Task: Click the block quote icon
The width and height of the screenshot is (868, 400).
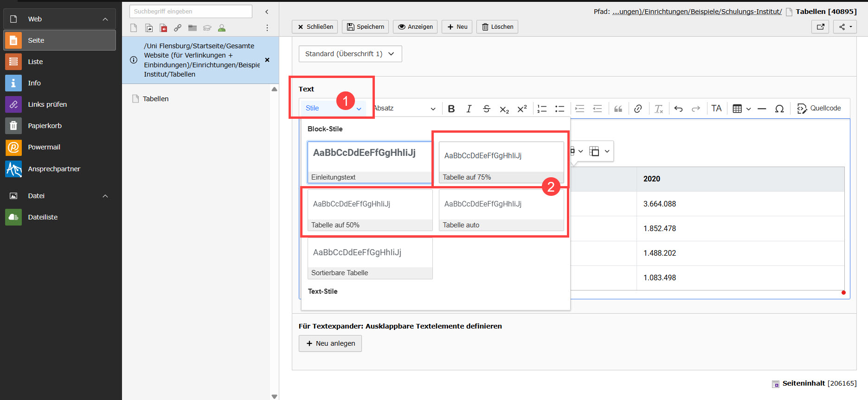Action: click(618, 109)
